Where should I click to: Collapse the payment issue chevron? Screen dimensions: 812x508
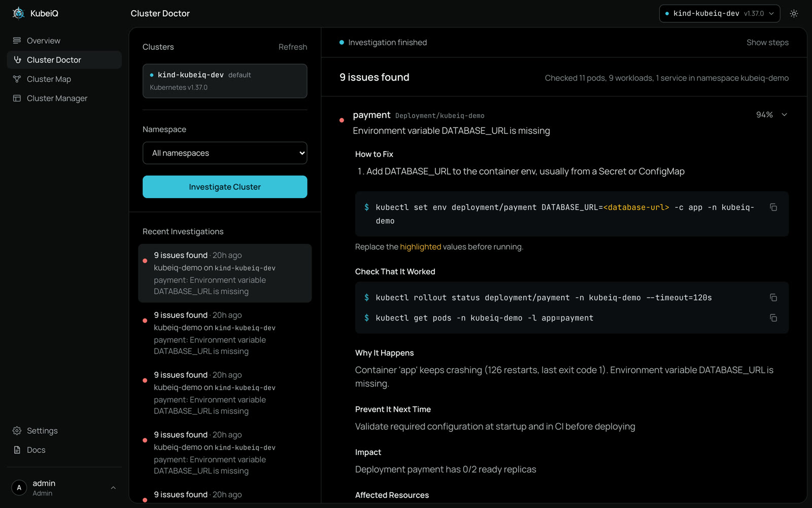(x=784, y=115)
